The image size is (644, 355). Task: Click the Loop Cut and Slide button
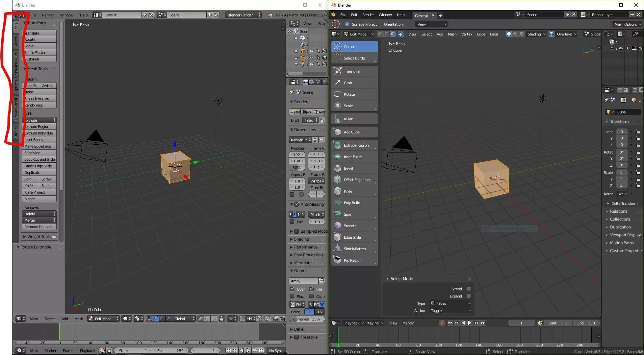coord(39,159)
